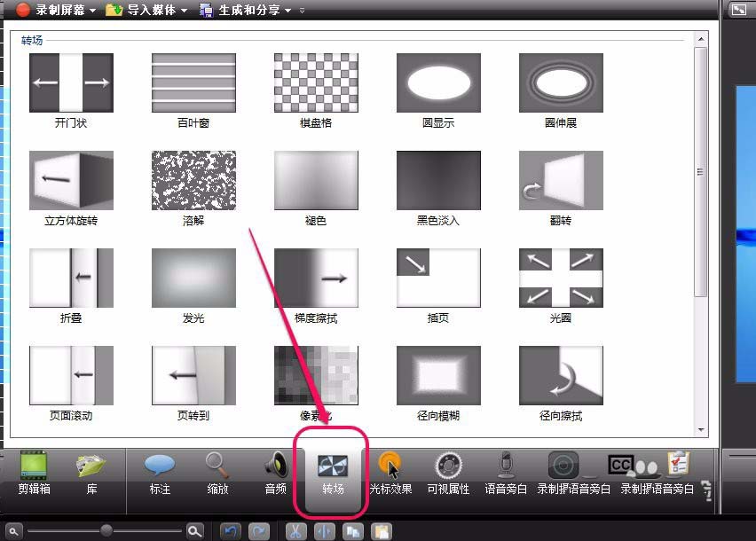This screenshot has height=541, width=756.
Task: Choose the 翻转 flip transition
Action: click(561, 180)
